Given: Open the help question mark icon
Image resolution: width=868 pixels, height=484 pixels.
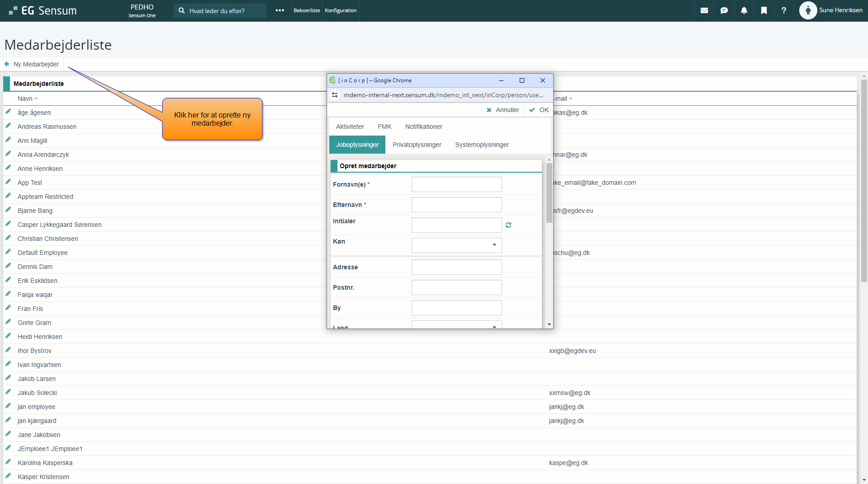Looking at the screenshot, I should (783, 10).
